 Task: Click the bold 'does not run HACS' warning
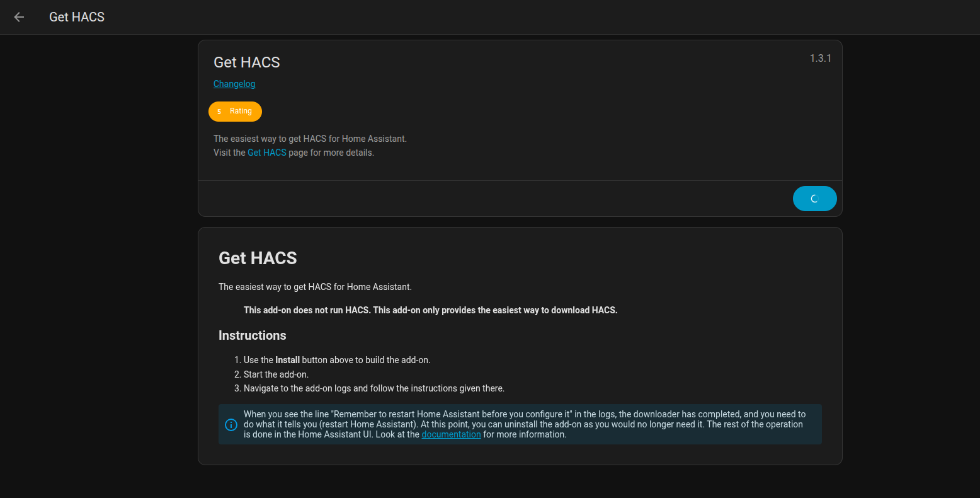(x=430, y=310)
